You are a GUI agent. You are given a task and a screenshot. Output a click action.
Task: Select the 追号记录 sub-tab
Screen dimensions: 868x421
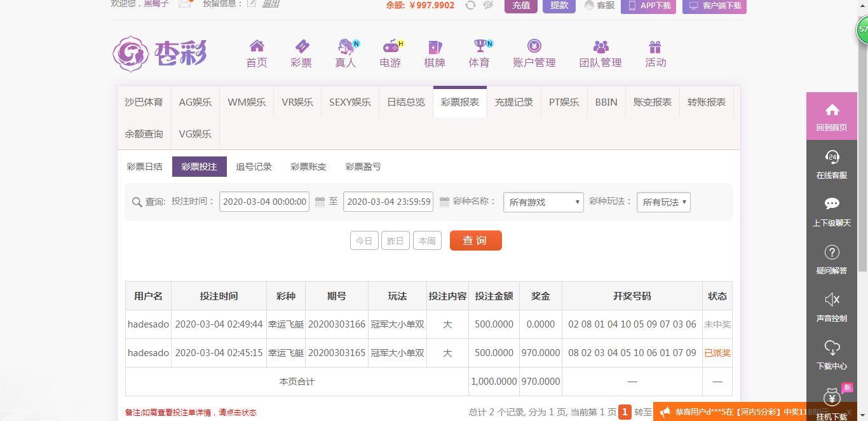click(254, 167)
